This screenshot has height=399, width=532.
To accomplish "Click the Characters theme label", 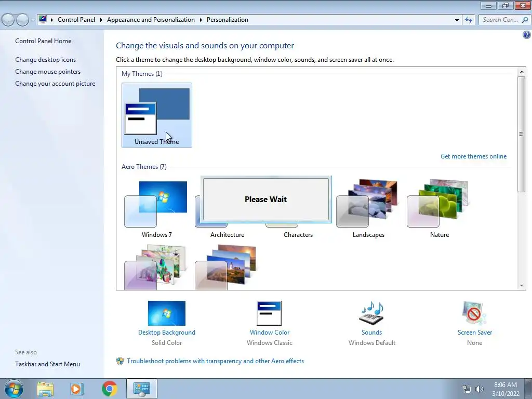I will click(298, 235).
